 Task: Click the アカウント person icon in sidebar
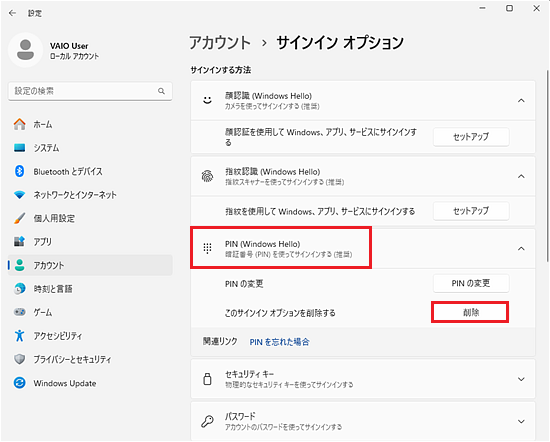(20, 265)
